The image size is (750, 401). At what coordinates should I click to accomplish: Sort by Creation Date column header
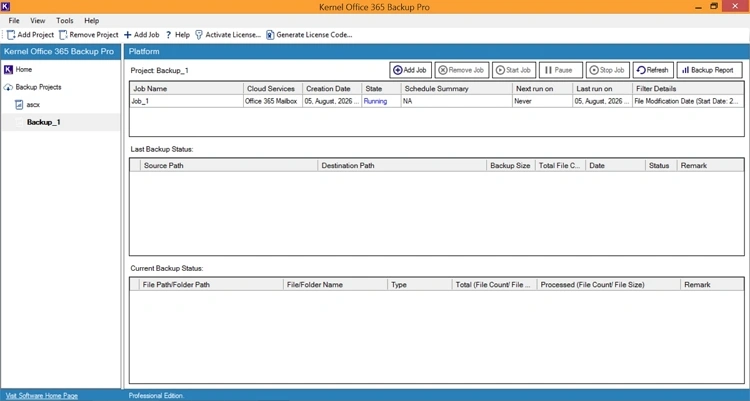332,89
